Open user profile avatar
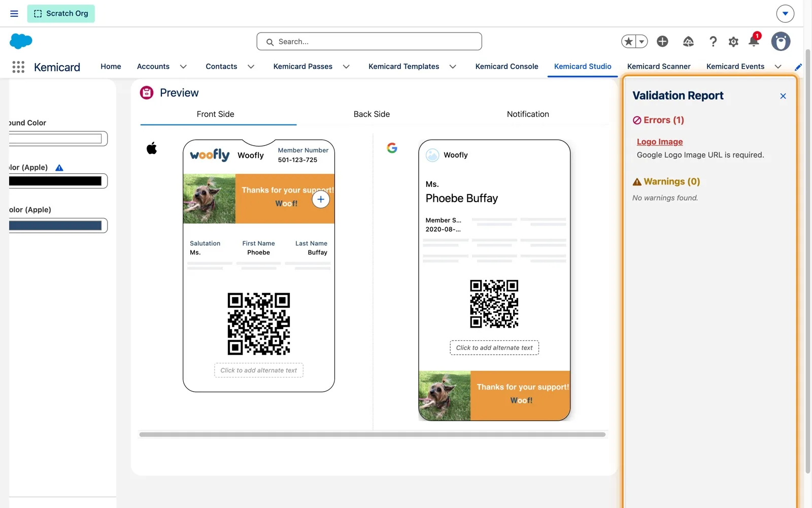The image size is (812, 508). coord(781,41)
